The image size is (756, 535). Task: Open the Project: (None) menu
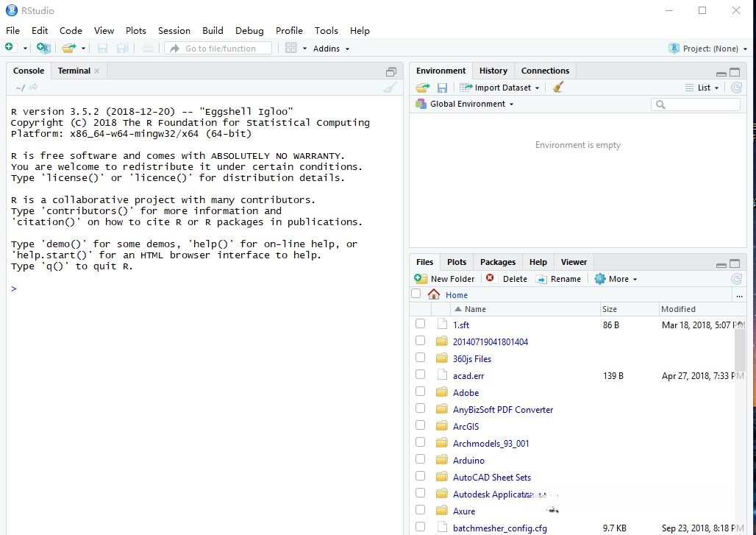(x=707, y=49)
